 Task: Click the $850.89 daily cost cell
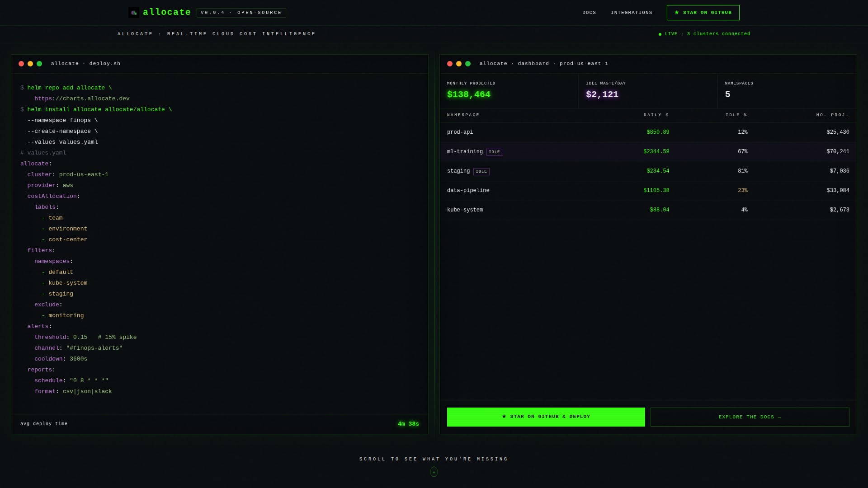click(658, 132)
